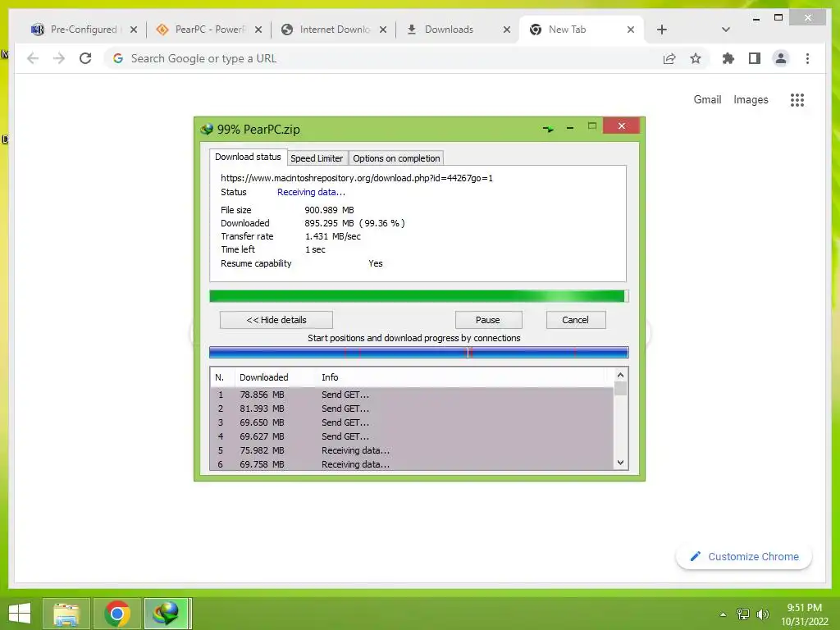Cancel the PearPC.zip download
The height and width of the screenshot is (630, 840).
click(576, 320)
